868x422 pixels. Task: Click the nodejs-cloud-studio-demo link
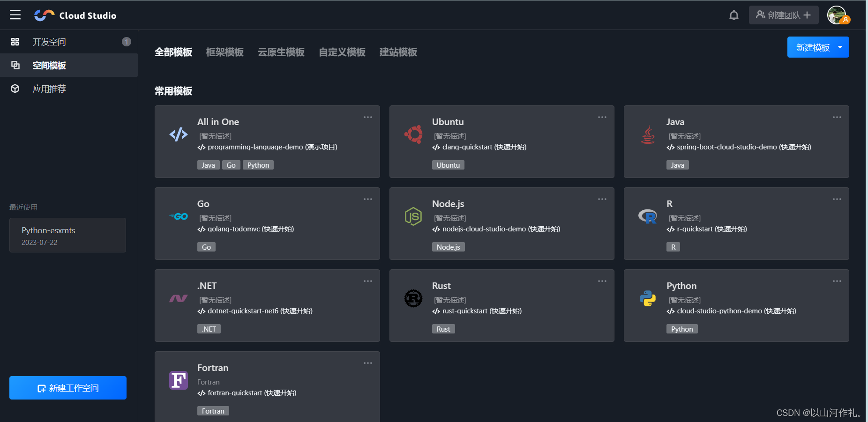496,229
